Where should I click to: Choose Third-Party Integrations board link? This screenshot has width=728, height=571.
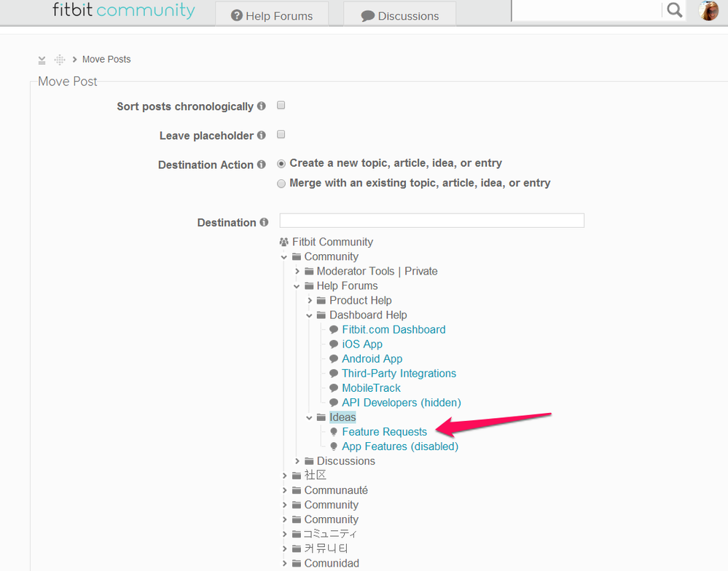(399, 374)
